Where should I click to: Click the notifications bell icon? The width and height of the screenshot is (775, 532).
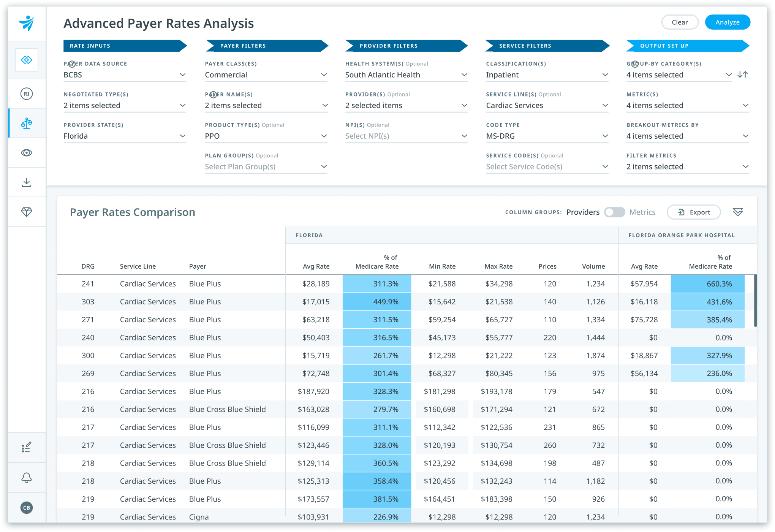[x=27, y=477]
